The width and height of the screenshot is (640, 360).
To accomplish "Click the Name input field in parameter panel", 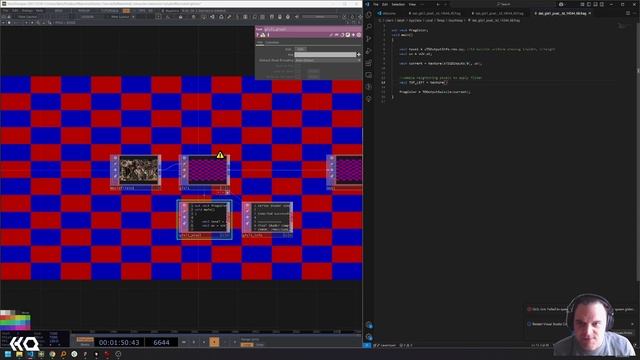I will (325, 54).
